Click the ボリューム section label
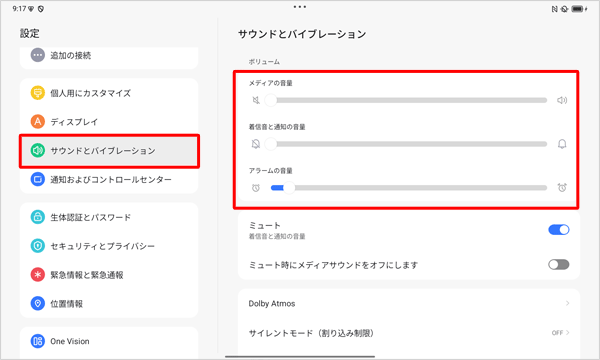Screen dimensions: 600x360 (264, 62)
